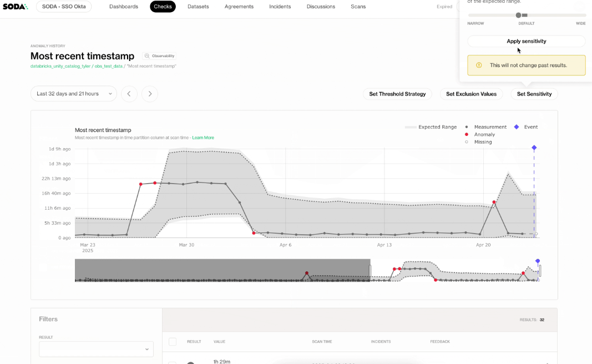Click the first red anomaly point after Mar 23
The height and width of the screenshot is (364, 592).
(141, 184)
